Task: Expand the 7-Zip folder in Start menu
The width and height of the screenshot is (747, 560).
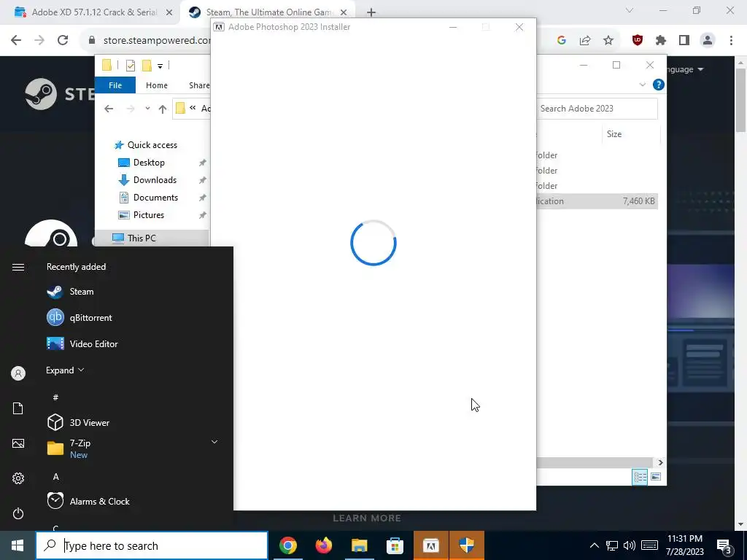Action: tap(214, 443)
